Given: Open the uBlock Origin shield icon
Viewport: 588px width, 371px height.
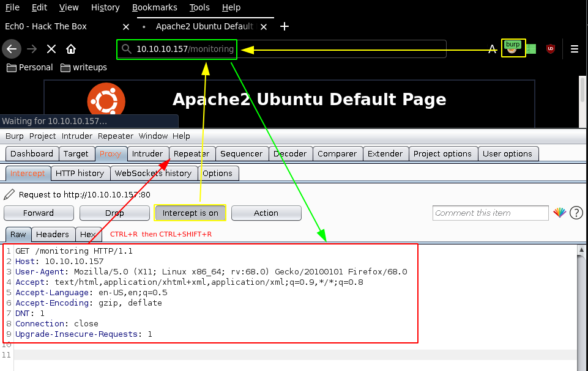Looking at the screenshot, I should 551,49.
